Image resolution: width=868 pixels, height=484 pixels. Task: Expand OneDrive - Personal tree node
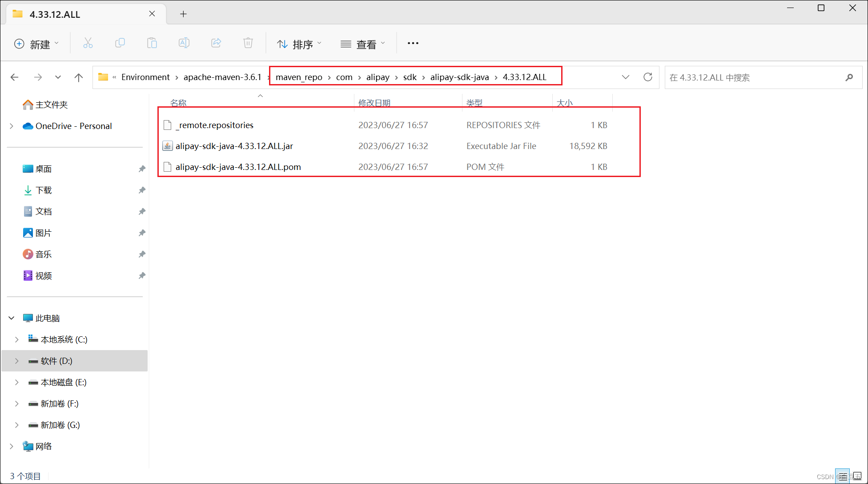coord(12,126)
